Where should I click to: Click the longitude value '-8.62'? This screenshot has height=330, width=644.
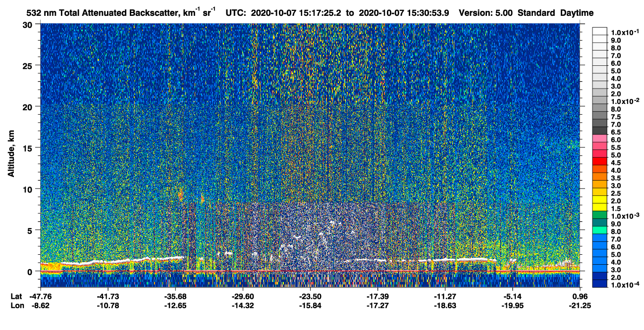point(40,305)
